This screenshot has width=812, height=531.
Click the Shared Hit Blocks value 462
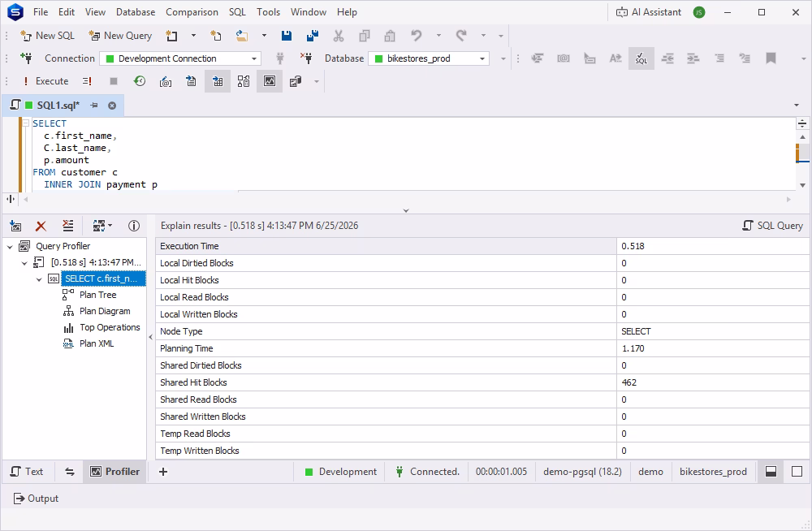pyautogui.click(x=629, y=382)
